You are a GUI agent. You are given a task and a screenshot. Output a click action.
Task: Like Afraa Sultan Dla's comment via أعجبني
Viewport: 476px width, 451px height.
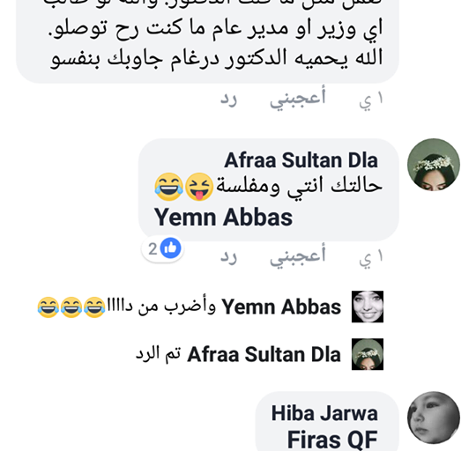[x=298, y=255]
